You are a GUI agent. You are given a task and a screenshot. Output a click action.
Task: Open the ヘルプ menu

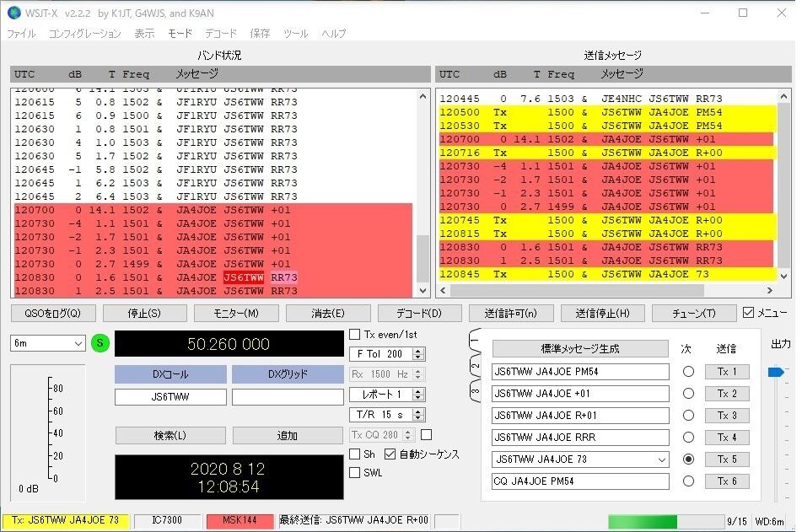point(333,34)
